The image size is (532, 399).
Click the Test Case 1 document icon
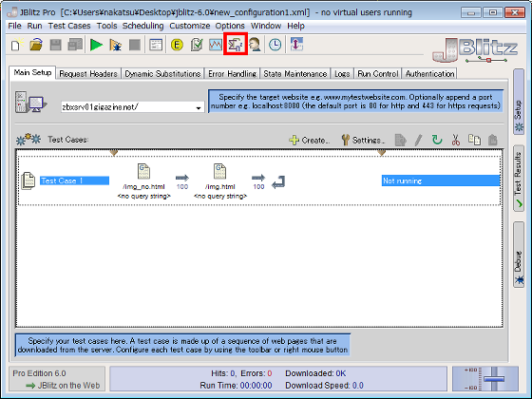28,180
